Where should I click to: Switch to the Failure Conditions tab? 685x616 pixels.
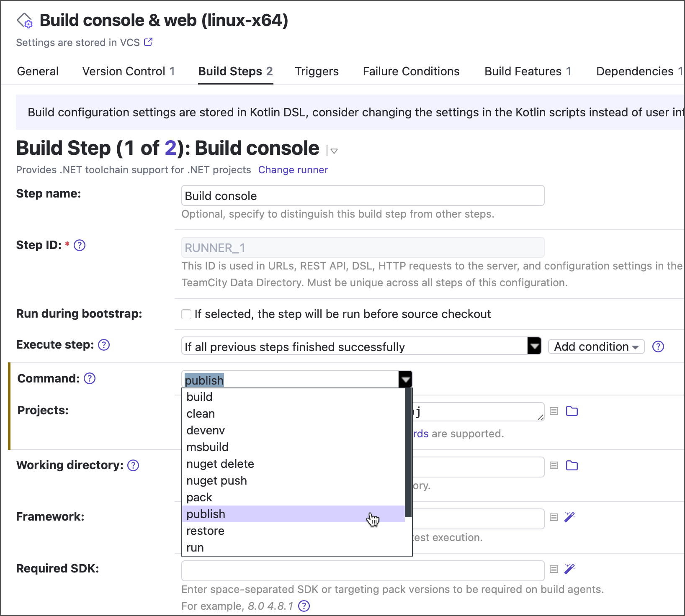click(411, 71)
